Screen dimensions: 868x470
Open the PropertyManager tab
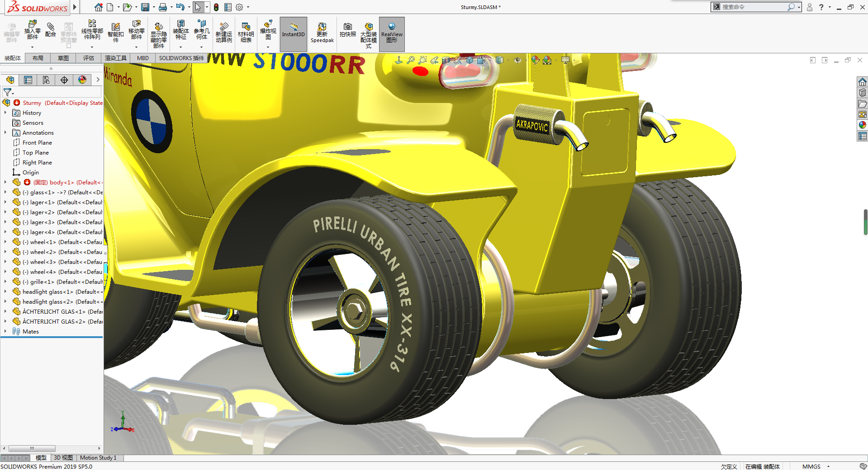click(28, 80)
